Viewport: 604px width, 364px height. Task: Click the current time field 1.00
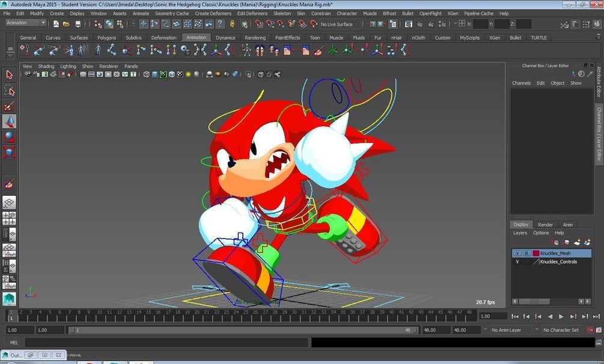493,316
